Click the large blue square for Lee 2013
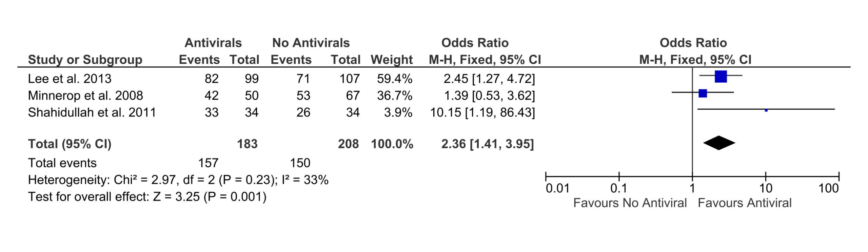This screenshot has height=252, width=868. tap(721, 77)
